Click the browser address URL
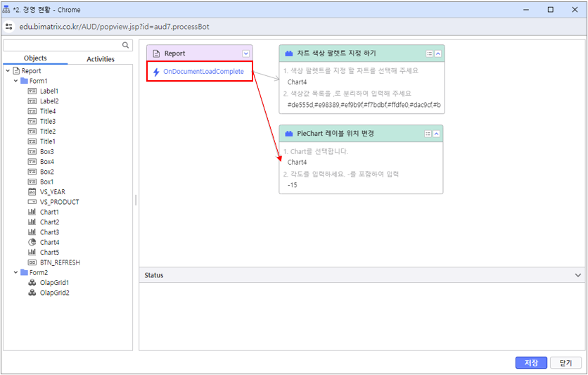588x375 pixels. (115, 27)
